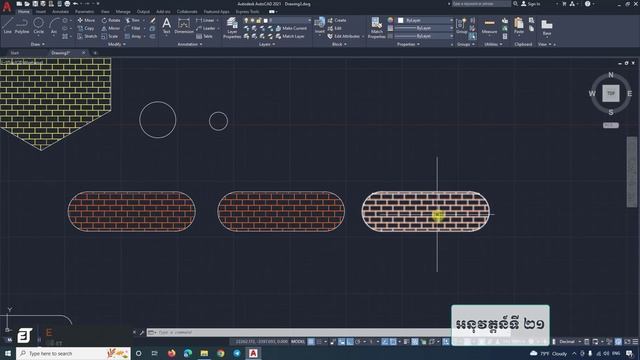Screen dimensions: 640x360
Task: Select the Line tool
Action: tap(8, 25)
